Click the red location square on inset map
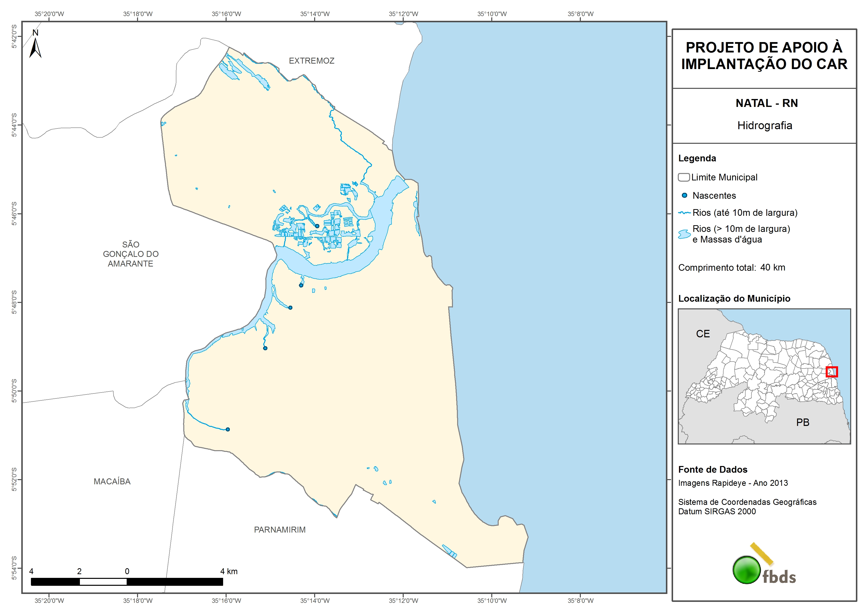 point(832,372)
